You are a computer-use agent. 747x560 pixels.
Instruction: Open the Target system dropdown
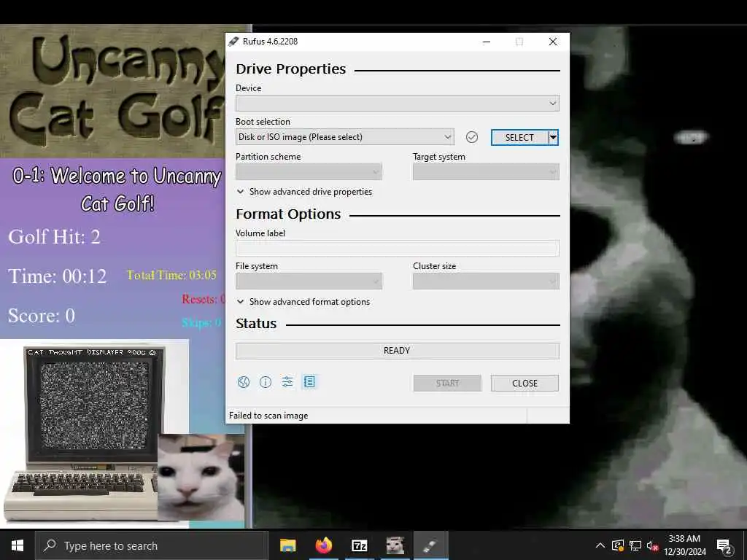(x=486, y=171)
